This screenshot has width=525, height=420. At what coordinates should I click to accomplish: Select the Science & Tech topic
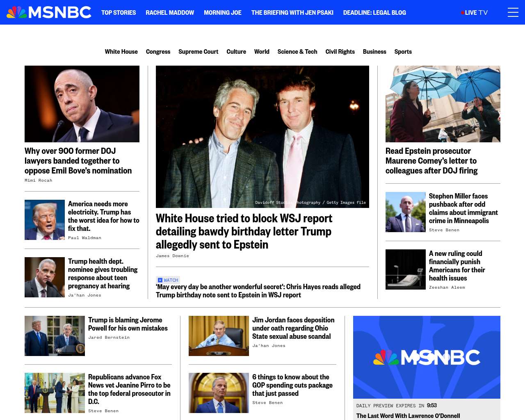pos(297,52)
